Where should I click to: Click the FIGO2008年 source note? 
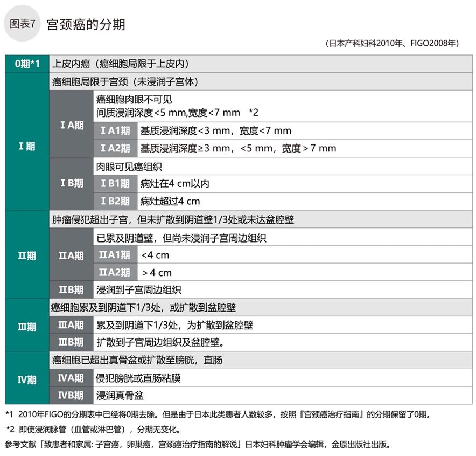pyautogui.click(x=392, y=43)
